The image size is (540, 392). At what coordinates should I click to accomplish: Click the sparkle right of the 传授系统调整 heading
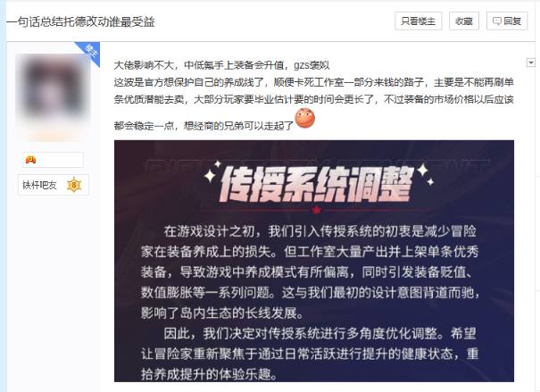click(x=426, y=173)
